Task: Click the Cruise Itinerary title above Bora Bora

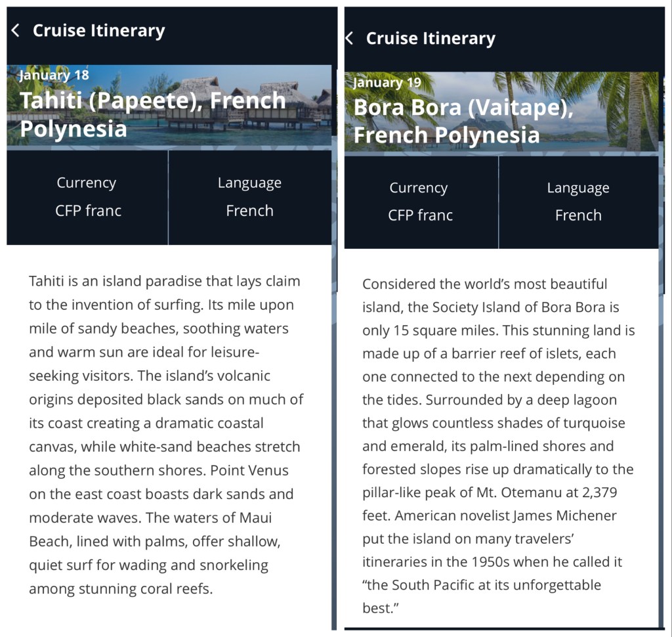Action: tap(430, 38)
